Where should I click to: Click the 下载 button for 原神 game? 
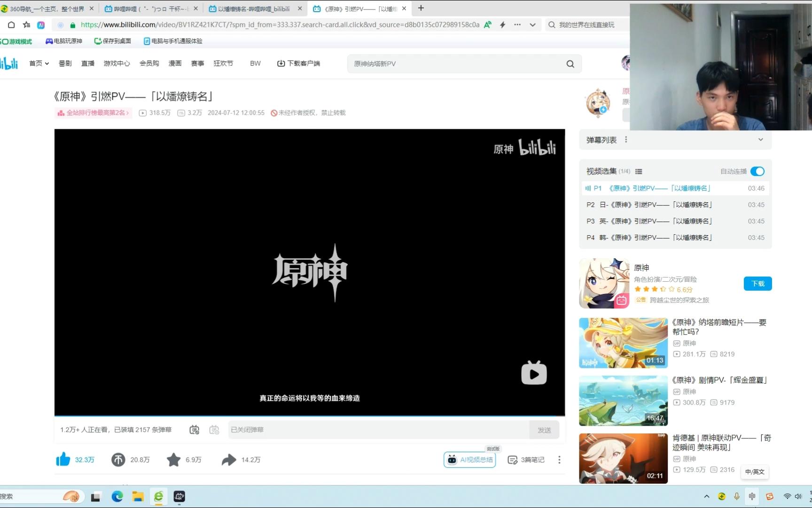click(757, 284)
